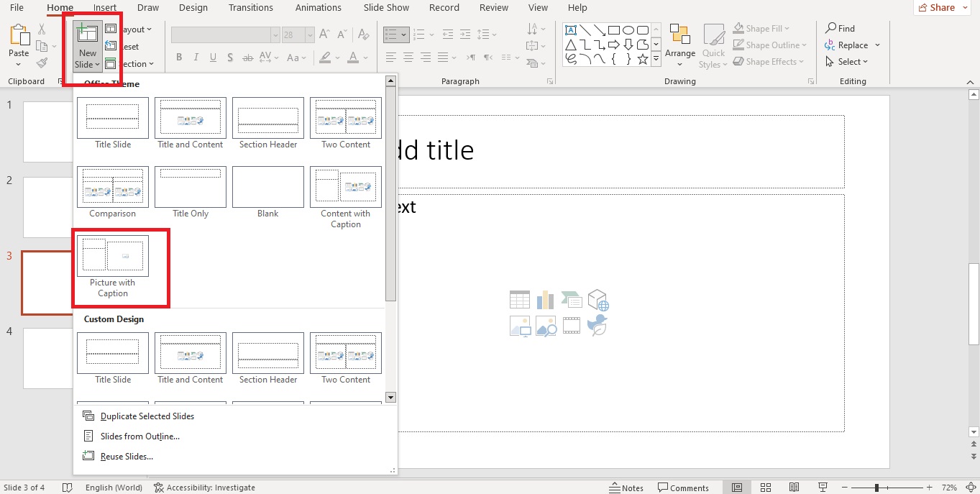Switch to Slide Sorter view in status bar
Screen dimensions: 980x494
[766, 488]
